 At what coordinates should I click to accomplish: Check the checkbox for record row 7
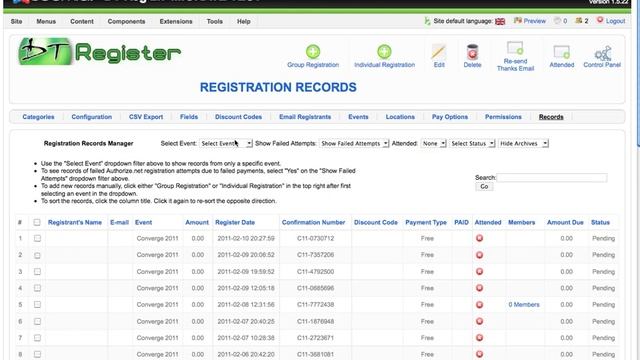coord(37,338)
